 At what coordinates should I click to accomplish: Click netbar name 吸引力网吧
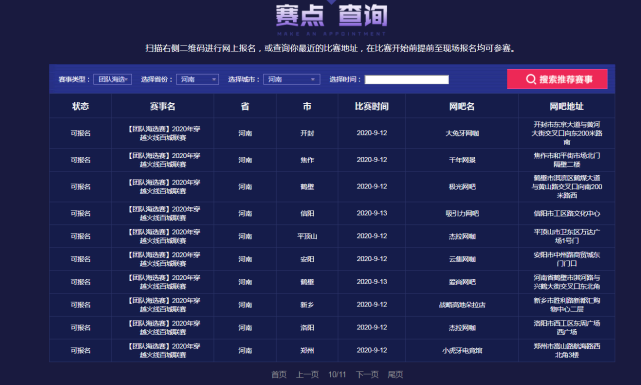click(462, 213)
